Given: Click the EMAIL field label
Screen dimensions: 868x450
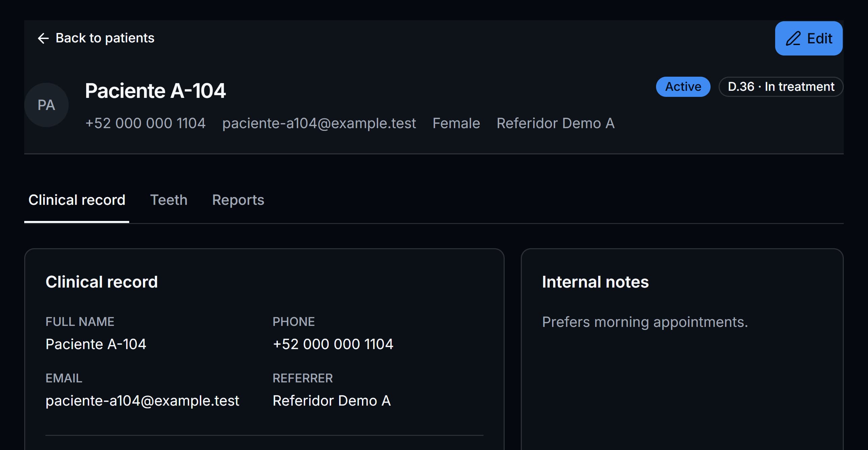Looking at the screenshot, I should (x=64, y=378).
